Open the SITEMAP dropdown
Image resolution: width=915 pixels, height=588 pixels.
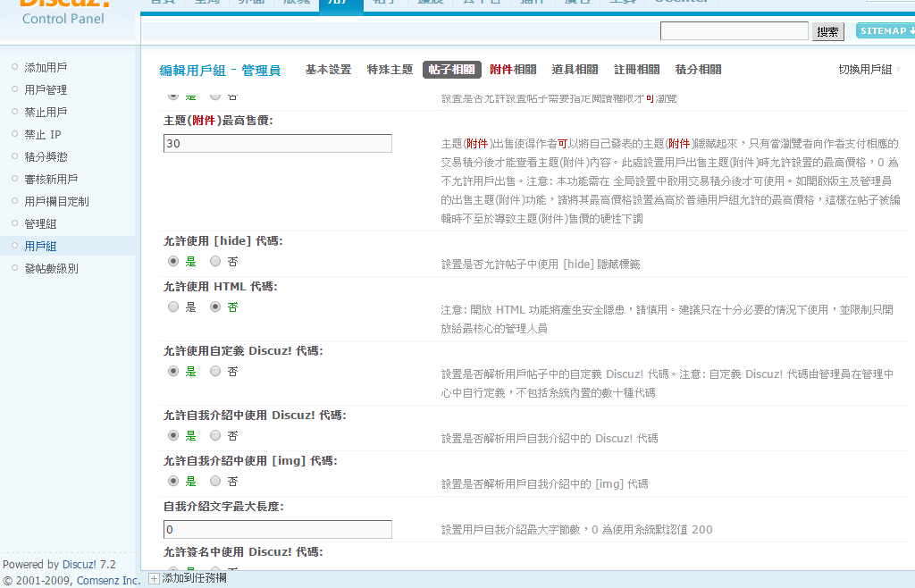point(885,31)
